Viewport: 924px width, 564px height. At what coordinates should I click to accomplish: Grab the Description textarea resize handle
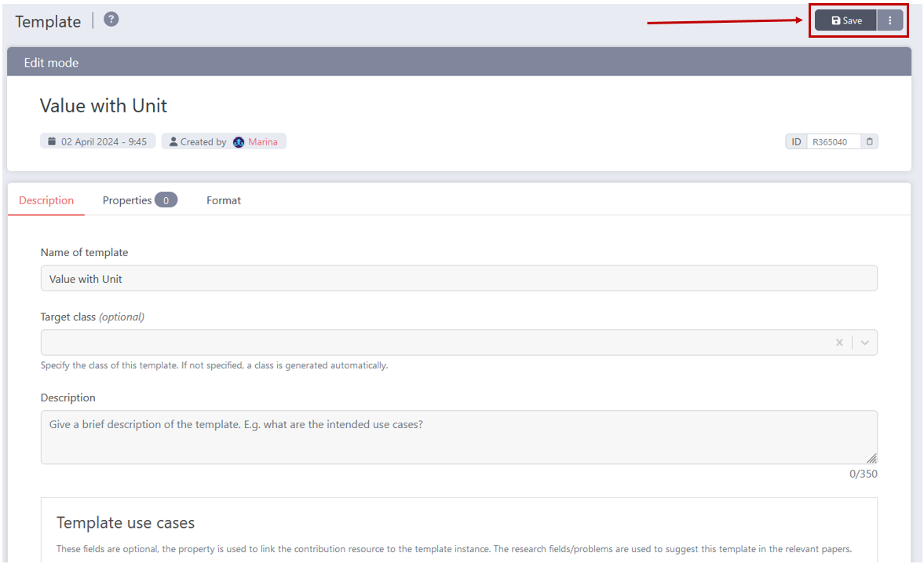(872, 459)
